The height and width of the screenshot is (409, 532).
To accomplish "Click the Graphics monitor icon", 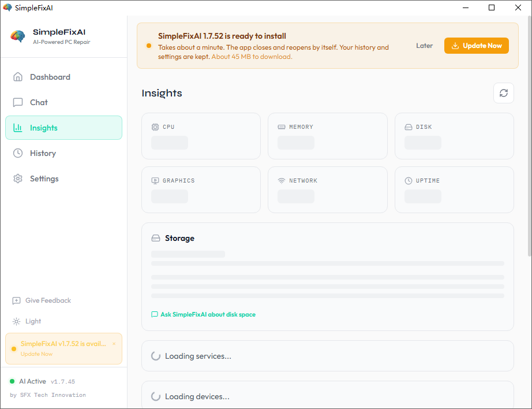I will [155, 181].
